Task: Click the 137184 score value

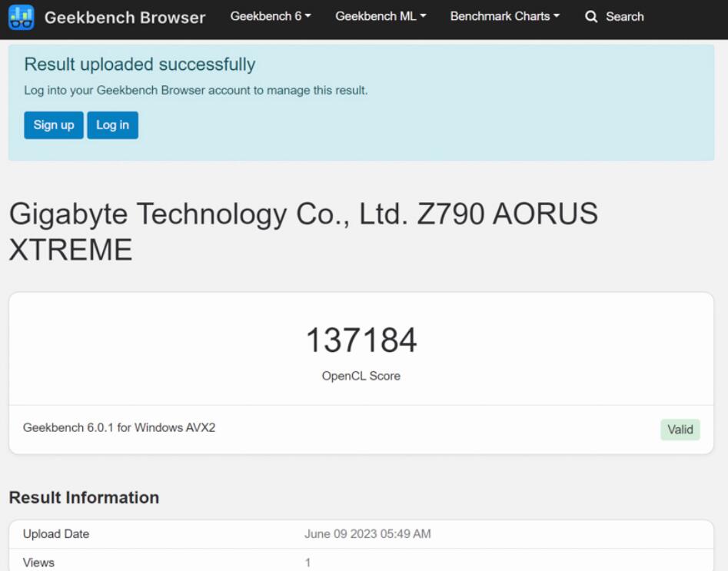Action: [363, 338]
